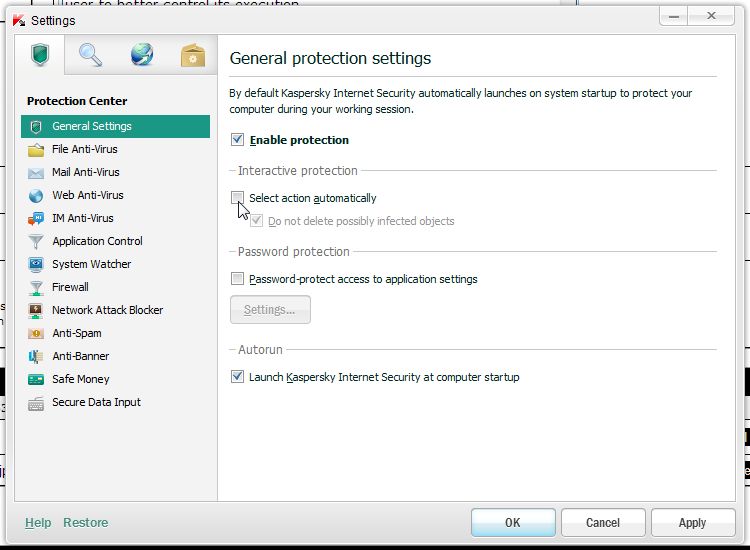This screenshot has height=550, width=750.
Task: Open Firewall settings
Action: (x=115, y=287)
